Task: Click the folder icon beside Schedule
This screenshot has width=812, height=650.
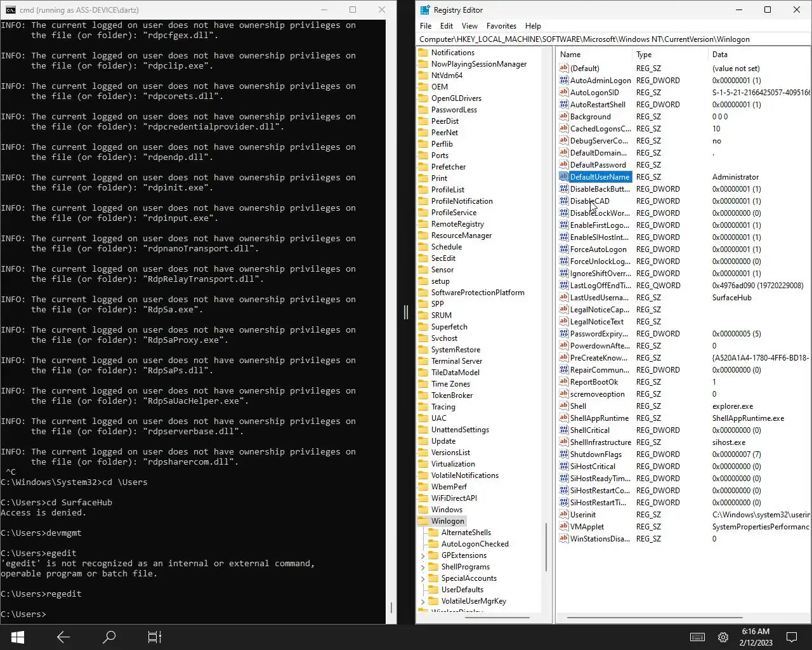Action: 423,247
